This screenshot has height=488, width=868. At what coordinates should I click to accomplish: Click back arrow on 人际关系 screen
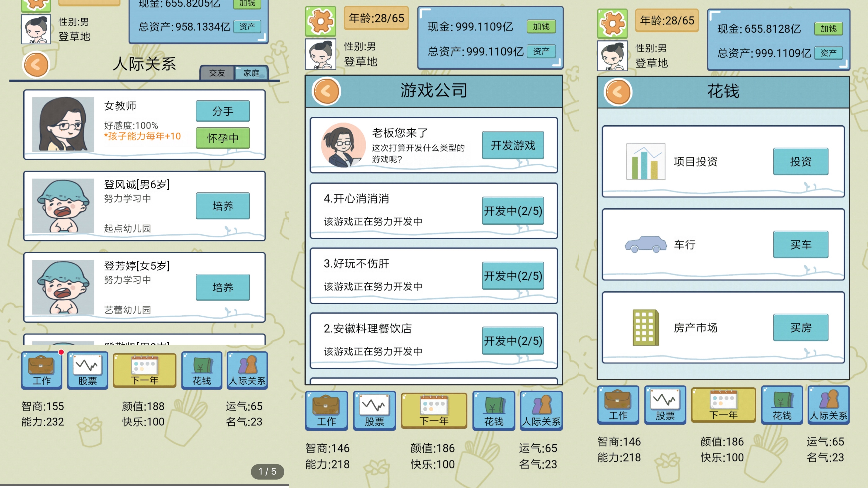(x=36, y=65)
